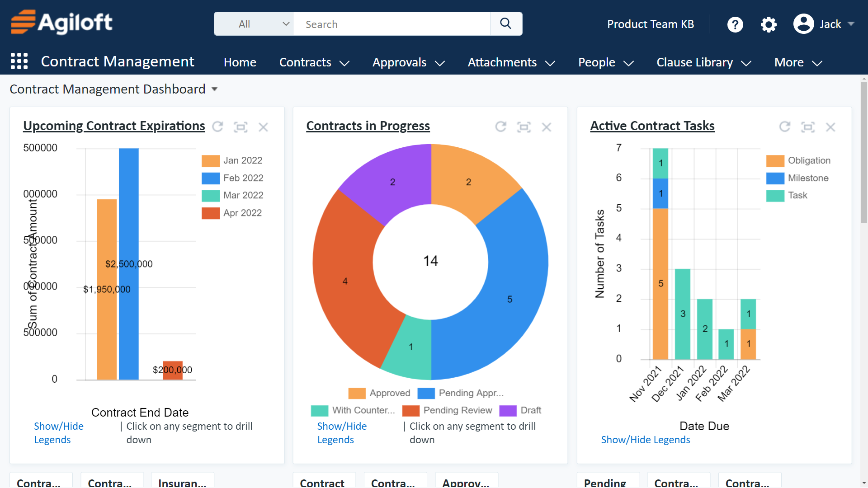Open the Clause Library menu
The image size is (868, 488).
point(703,62)
